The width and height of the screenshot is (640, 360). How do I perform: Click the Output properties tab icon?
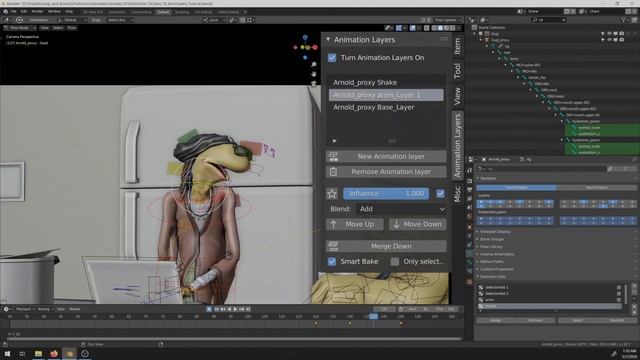click(x=470, y=190)
